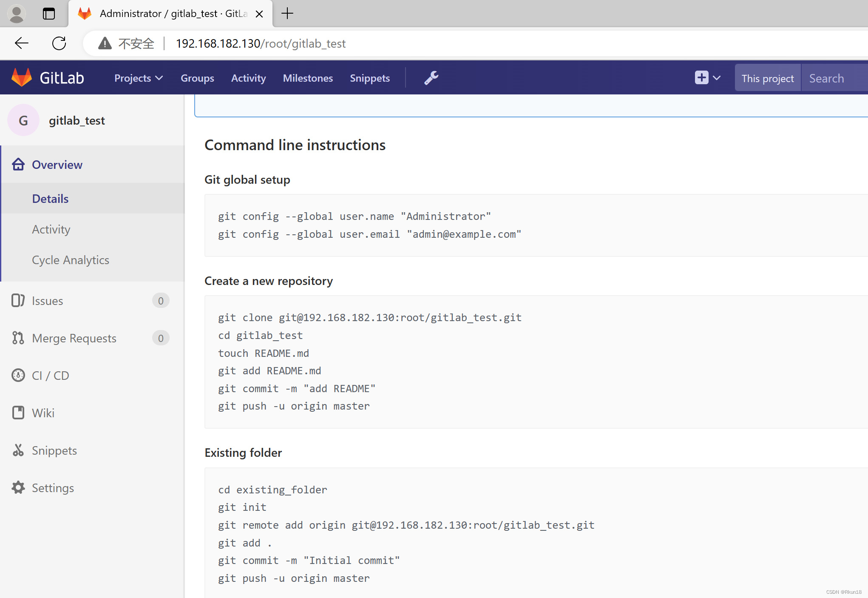The height and width of the screenshot is (598, 868).
Task: Click the Overview expander in sidebar
Action: click(x=57, y=164)
